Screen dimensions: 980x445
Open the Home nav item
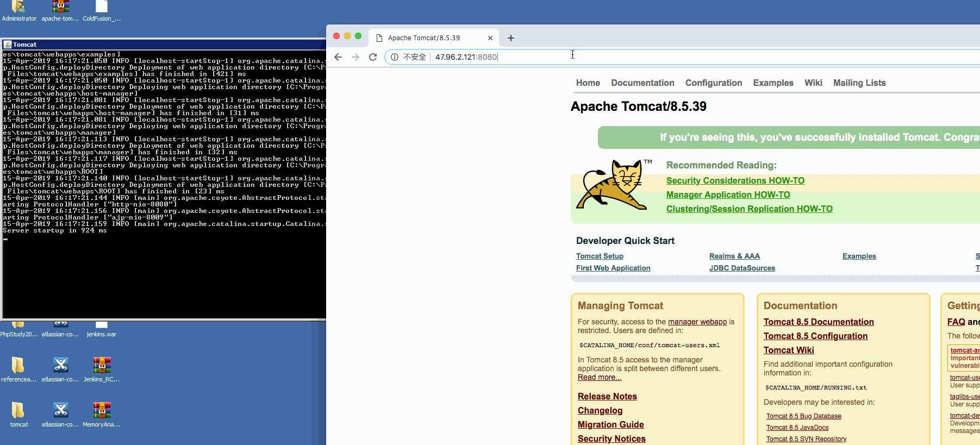[588, 83]
